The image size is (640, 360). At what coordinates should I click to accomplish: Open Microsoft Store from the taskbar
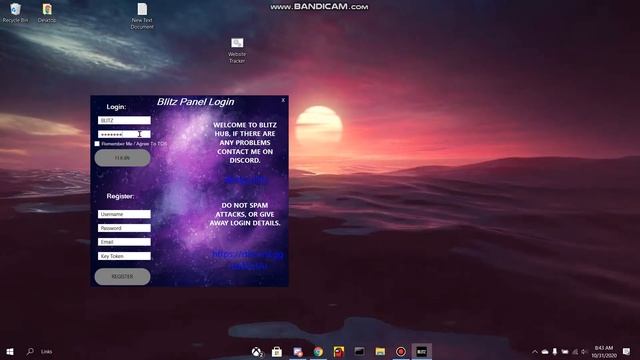click(277, 351)
